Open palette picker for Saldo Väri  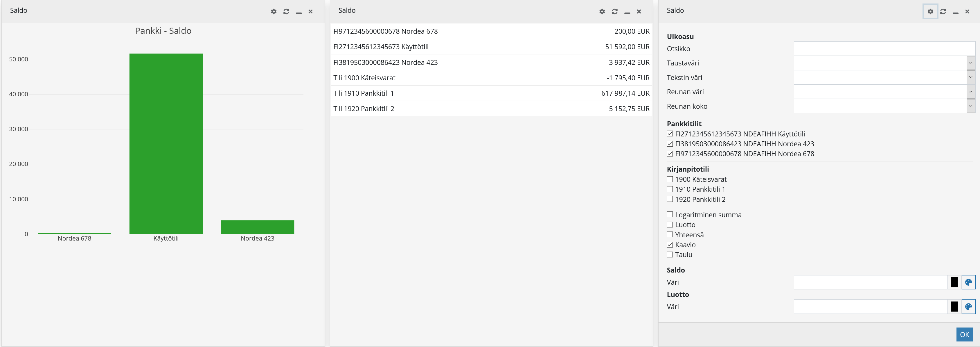coord(968,282)
